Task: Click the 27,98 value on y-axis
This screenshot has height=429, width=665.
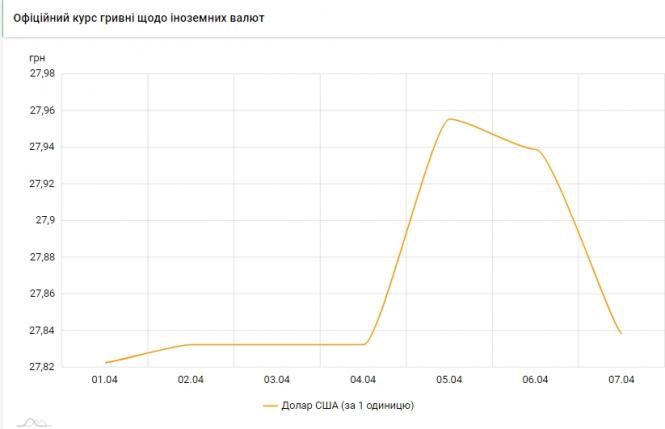Action: pyautogui.click(x=41, y=73)
